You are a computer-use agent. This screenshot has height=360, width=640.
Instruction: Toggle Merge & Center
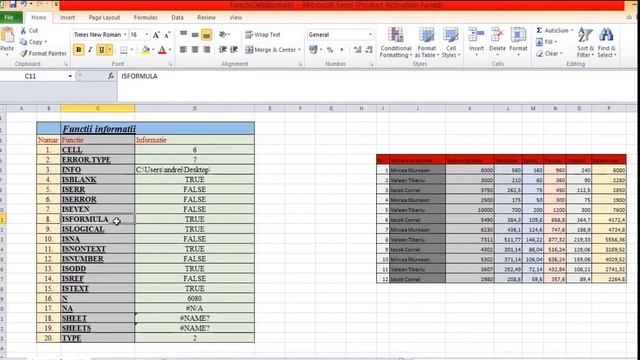(270, 50)
